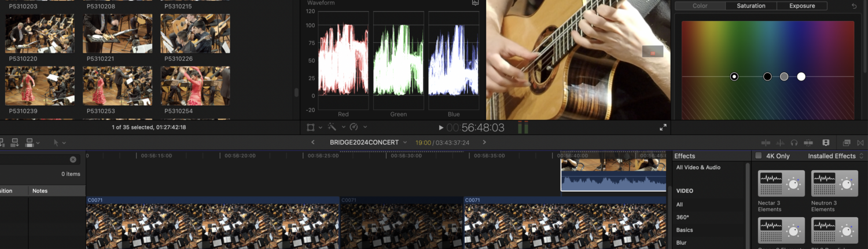Switch to the Exposure tab
The image size is (868, 249).
802,6
